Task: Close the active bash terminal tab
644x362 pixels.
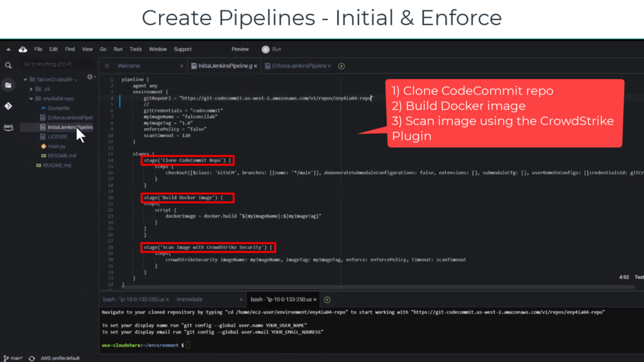Action: pos(315,300)
